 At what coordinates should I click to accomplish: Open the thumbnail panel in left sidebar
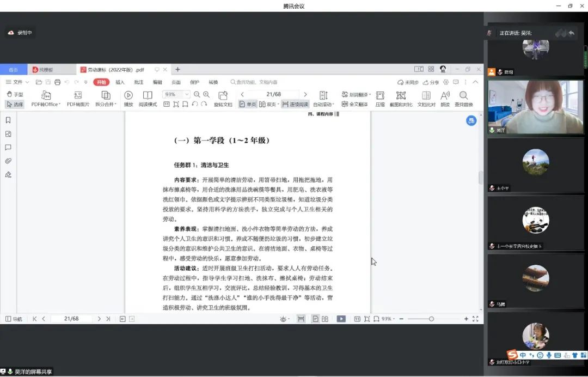tap(8, 134)
